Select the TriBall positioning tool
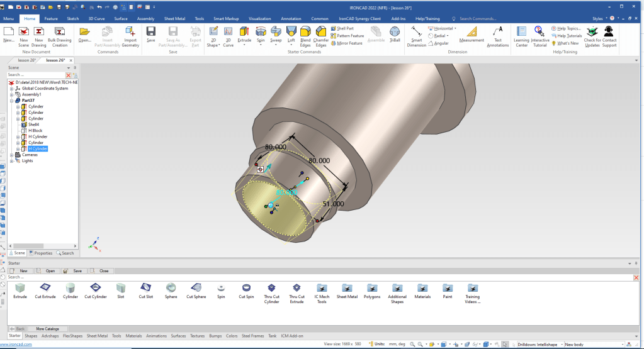644x349 pixels. 394,33
